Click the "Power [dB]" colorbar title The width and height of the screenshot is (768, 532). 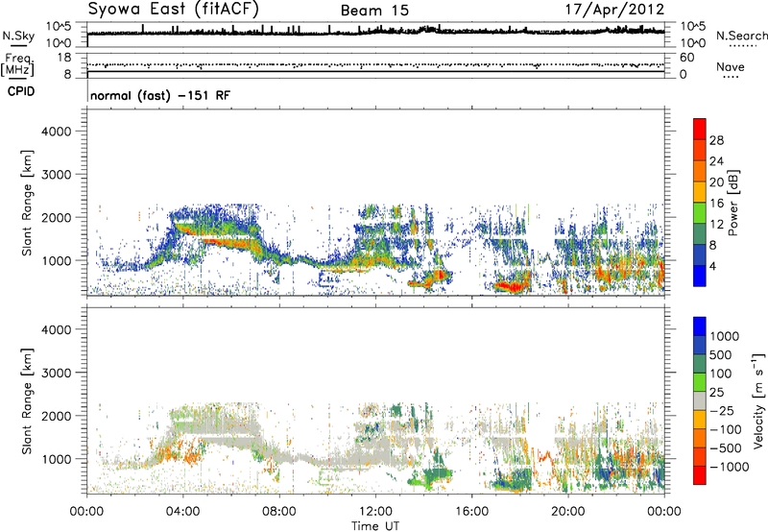pyautogui.click(x=732, y=203)
